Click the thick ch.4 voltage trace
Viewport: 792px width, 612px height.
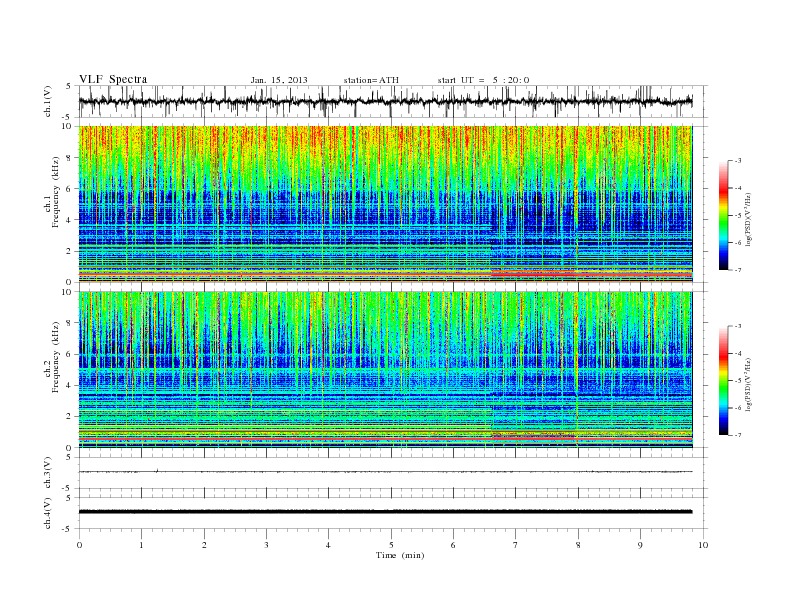point(385,512)
